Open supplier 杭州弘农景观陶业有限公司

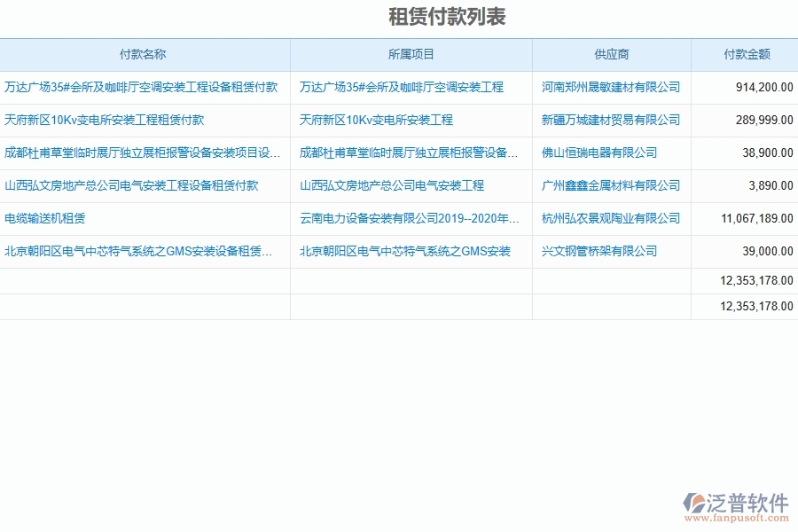[611, 218]
